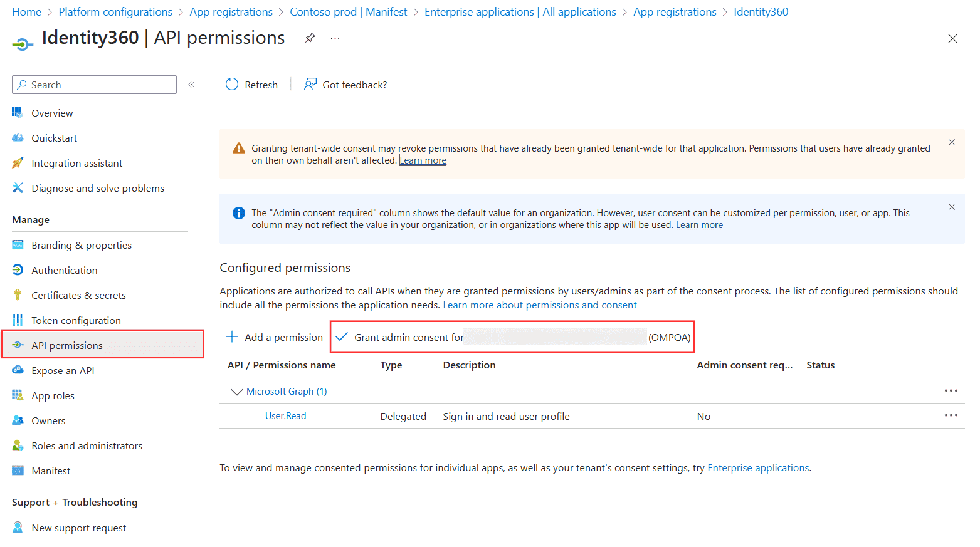The image size is (980, 547).
Task: View Owners of Identity360
Action: (x=48, y=420)
